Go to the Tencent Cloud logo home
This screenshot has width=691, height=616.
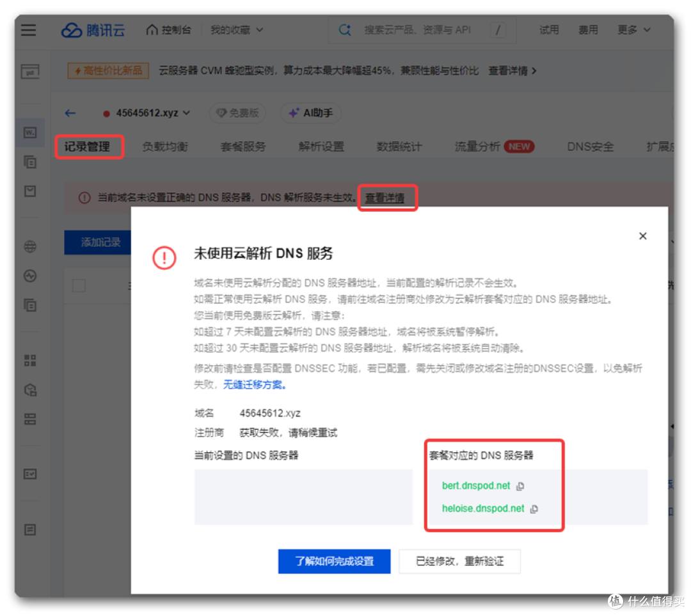click(x=93, y=30)
